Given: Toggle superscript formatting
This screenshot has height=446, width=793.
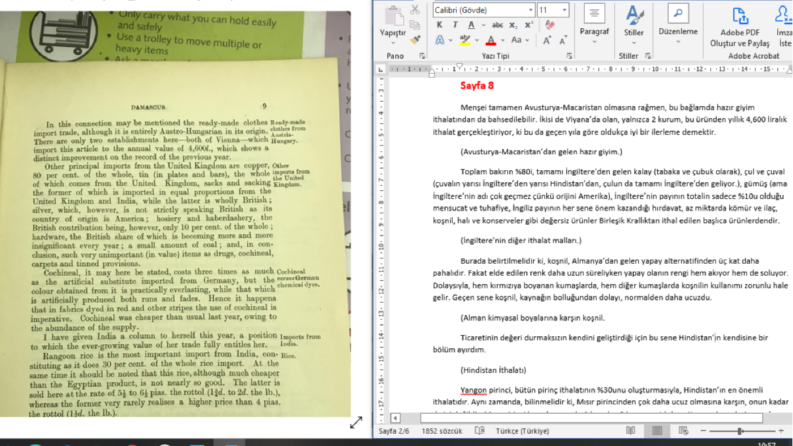Looking at the screenshot, I should click(528, 25).
